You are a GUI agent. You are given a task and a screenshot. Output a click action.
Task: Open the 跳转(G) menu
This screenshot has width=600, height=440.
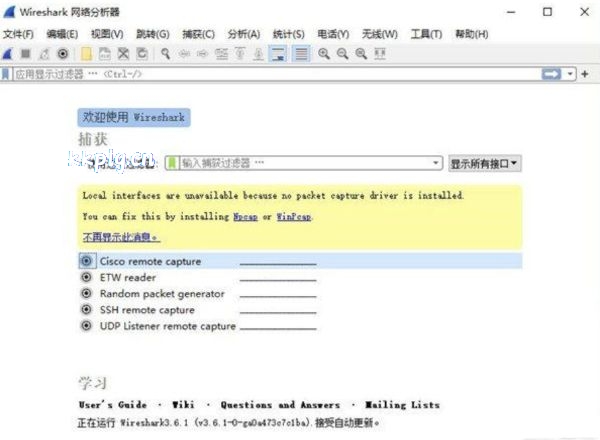153,34
